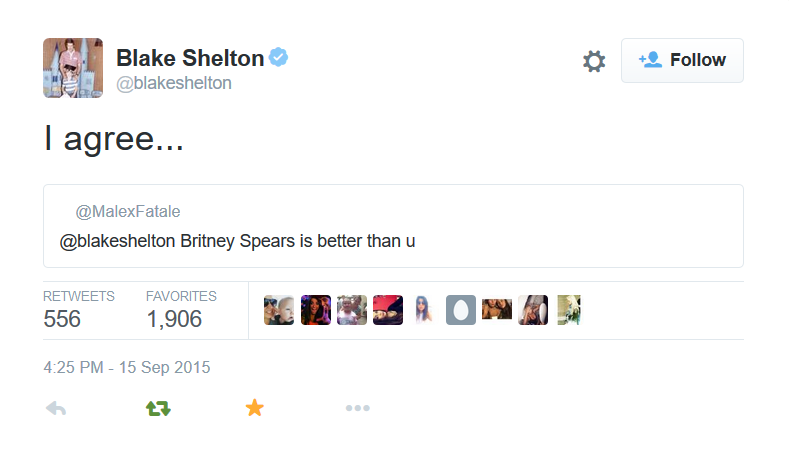The width and height of the screenshot is (789, 451).
Task: Open the Blake Shelton name link
Action: coord(190,58)
